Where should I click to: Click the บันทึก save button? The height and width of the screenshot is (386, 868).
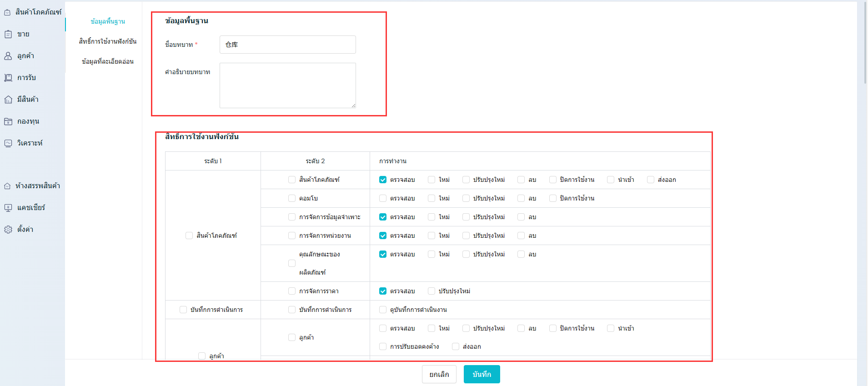point(482,374)
